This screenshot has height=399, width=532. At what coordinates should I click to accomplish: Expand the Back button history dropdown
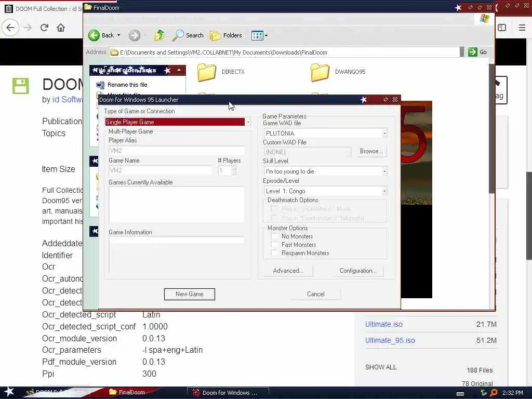(119, 35)
